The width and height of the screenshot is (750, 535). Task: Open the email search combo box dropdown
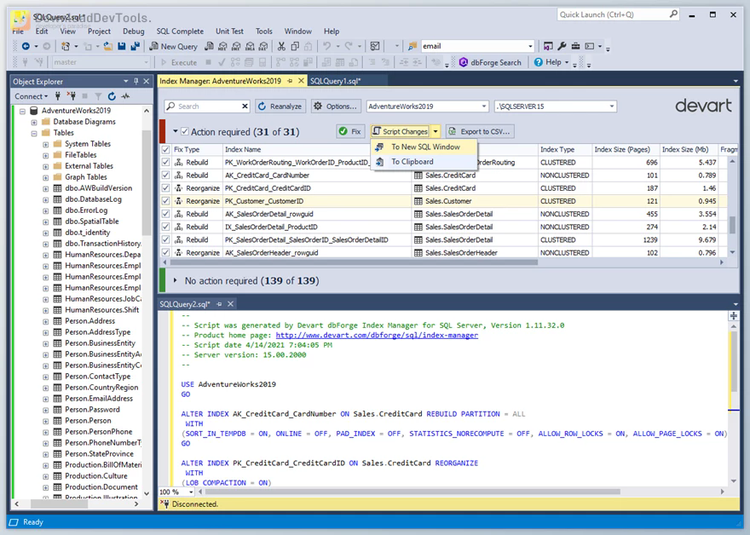[x=530, y=46]
